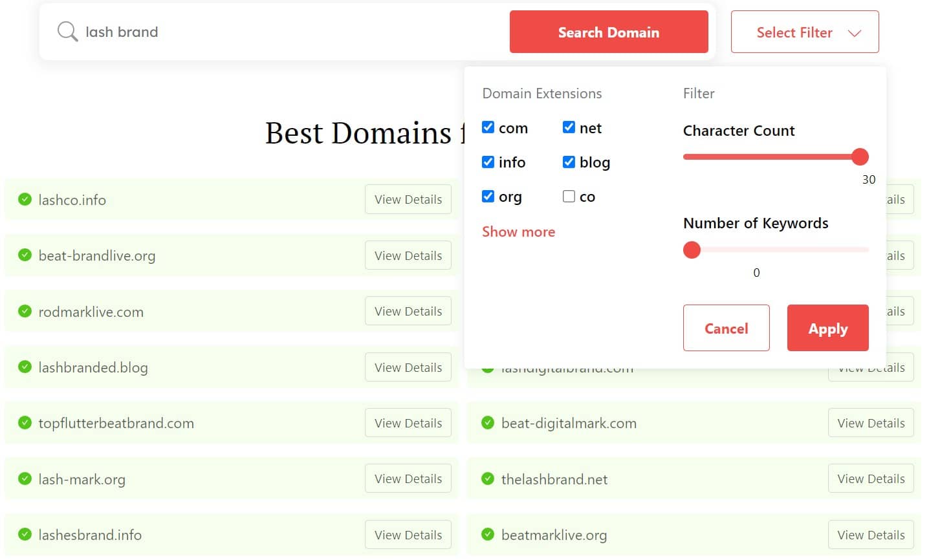The image size is (929, 560).
Task: Select the lashbranded.blog domain name
Action: (x=93, y=367)
